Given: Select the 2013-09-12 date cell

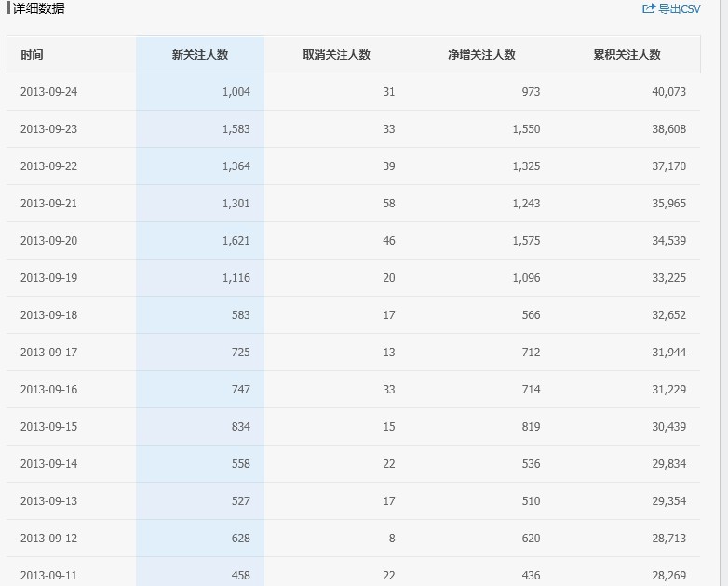Looking at the screenshot, I should coord(48,539).
